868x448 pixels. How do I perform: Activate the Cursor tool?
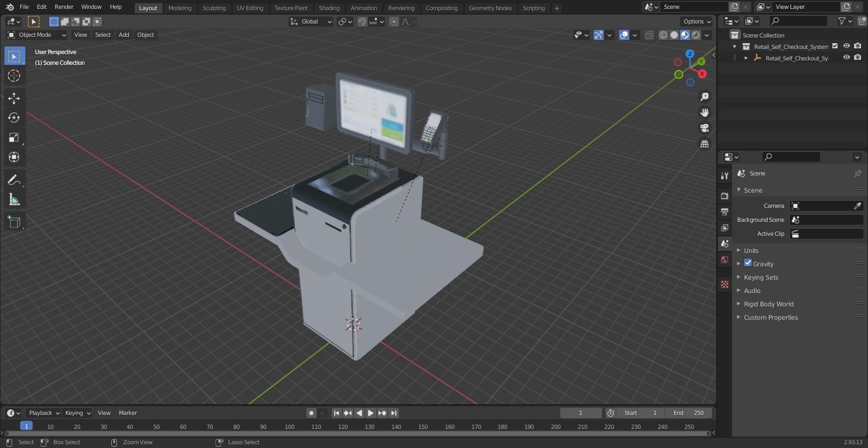[14, 76]
